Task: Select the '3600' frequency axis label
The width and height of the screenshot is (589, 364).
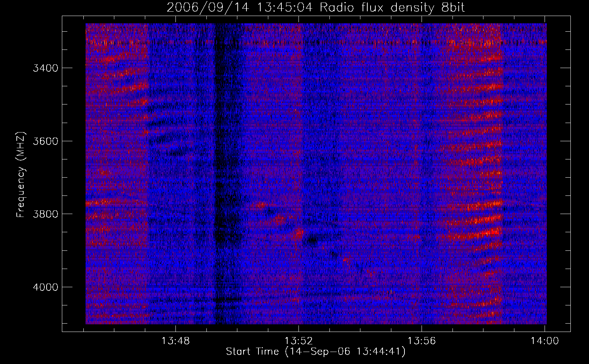Action: [46, 141]
